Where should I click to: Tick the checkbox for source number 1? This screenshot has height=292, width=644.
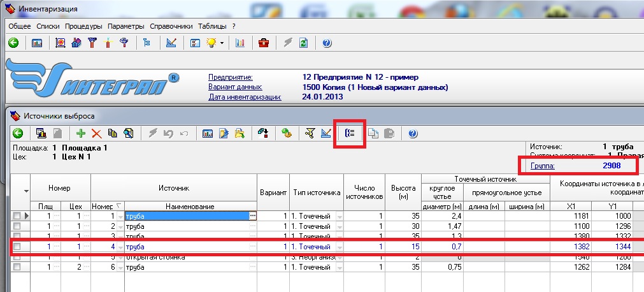17,216
